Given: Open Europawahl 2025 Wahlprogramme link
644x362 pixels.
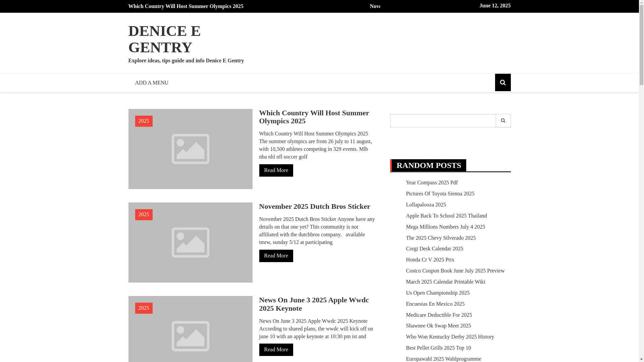Looking at the screenshot, I should coord(443,359).
